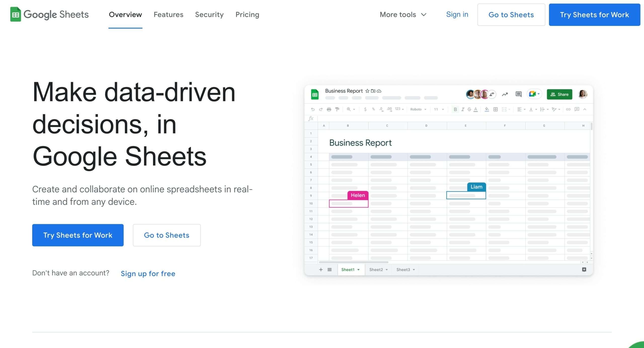The image size is (644, 348).
Task: Select row header 10 in the spreadsheet
Action: coord(311,204)
